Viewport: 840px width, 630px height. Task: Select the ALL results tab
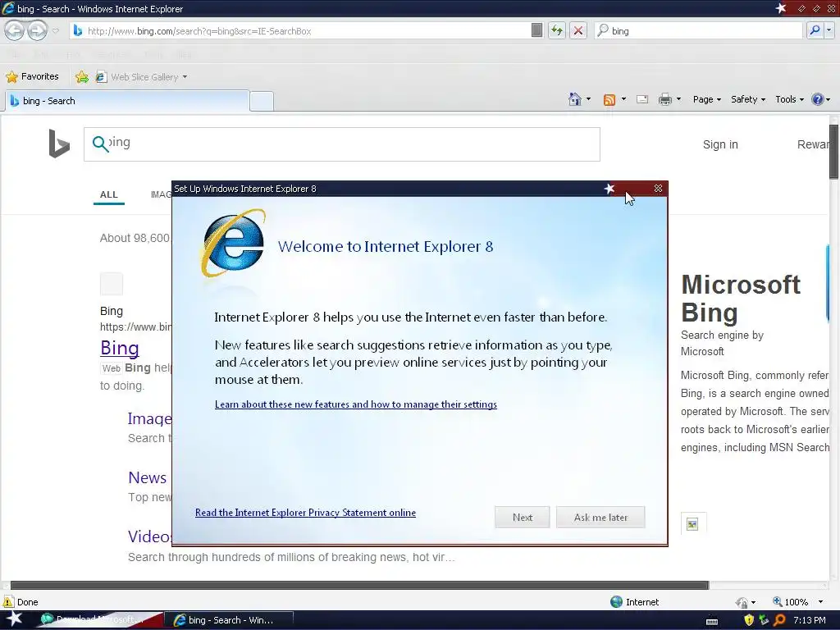[x=109, y=194]
